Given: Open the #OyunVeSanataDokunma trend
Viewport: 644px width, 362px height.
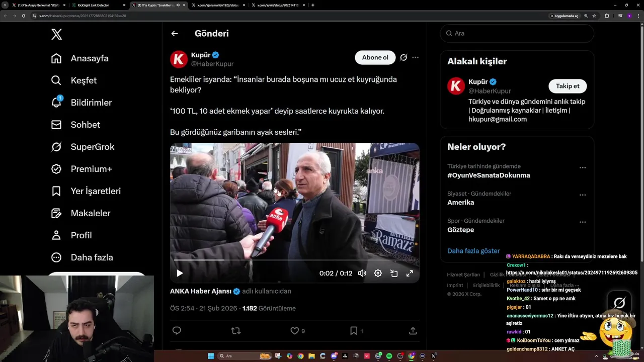Looking at the screenshot, I should (x=489, y=175).
